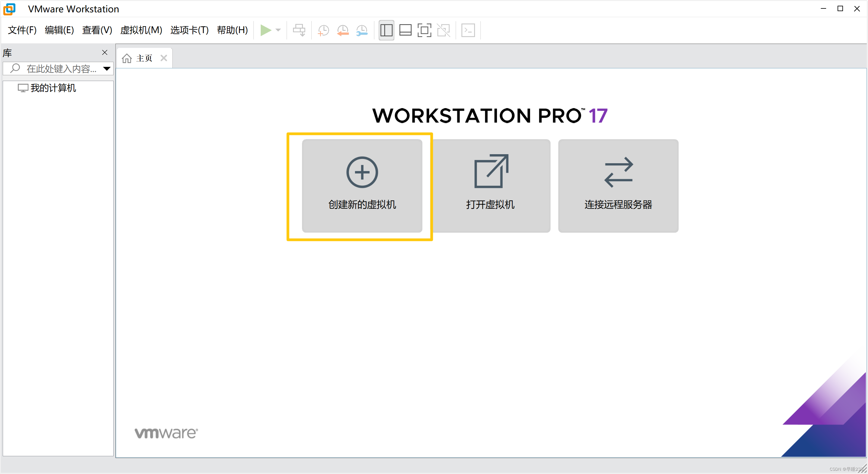The width and height of the screenshot is (868, 474).
Task: Click the home icon on the 主页 tab
Action: pyautogui.click(x=126, y=58)
